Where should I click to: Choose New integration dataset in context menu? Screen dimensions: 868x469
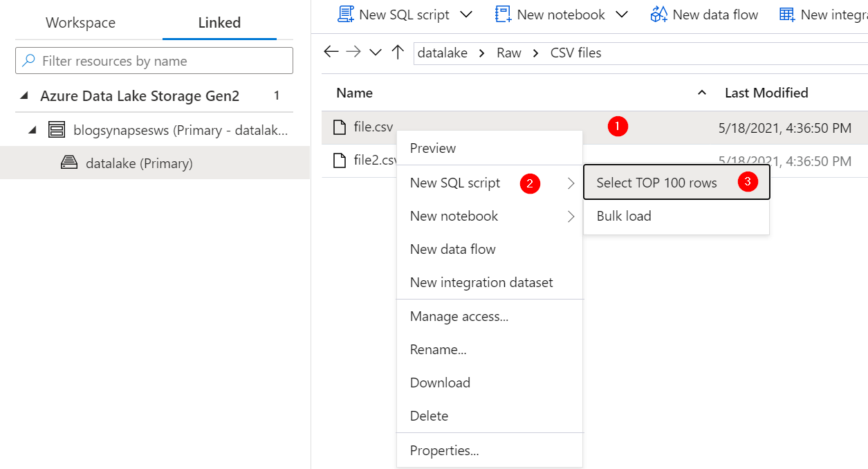[x=490, y=282]
